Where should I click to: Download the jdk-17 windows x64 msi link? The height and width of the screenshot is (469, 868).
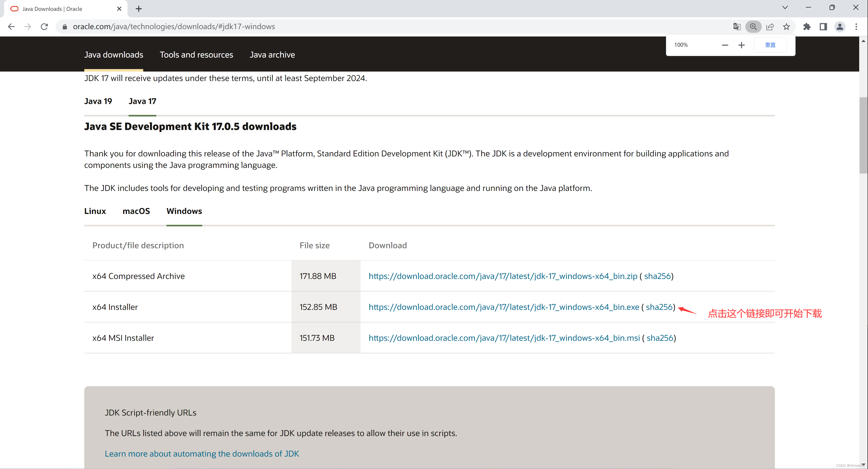coord(504,338)
